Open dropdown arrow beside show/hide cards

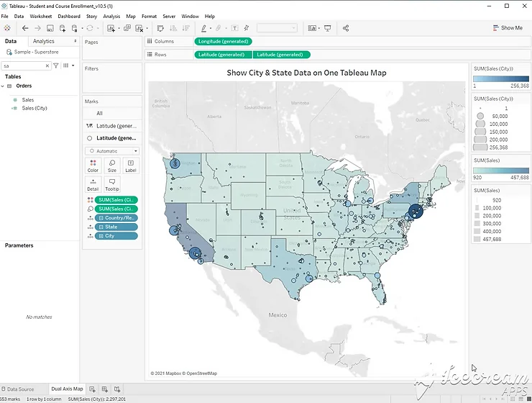[x=319, y=29]
